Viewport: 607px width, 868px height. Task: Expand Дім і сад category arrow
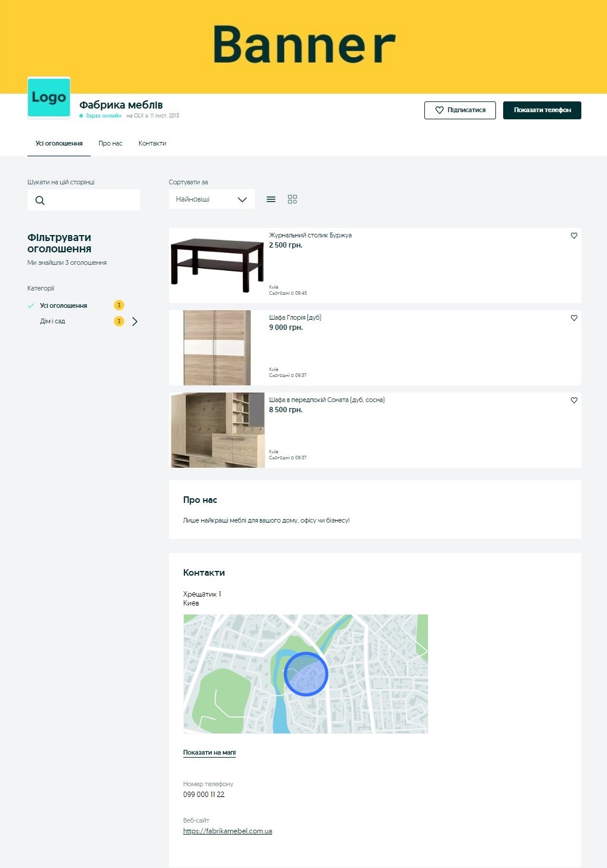[134, 322]
